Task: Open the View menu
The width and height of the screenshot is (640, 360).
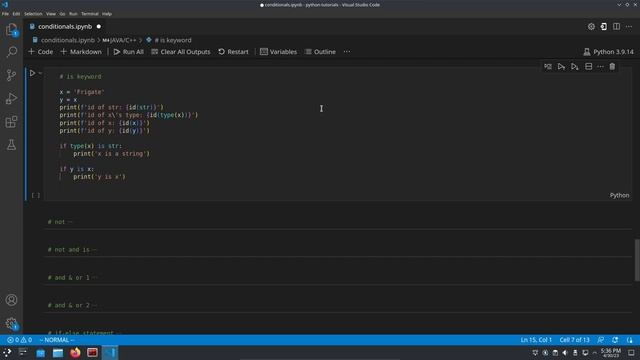Action: [x=51, y=13]
